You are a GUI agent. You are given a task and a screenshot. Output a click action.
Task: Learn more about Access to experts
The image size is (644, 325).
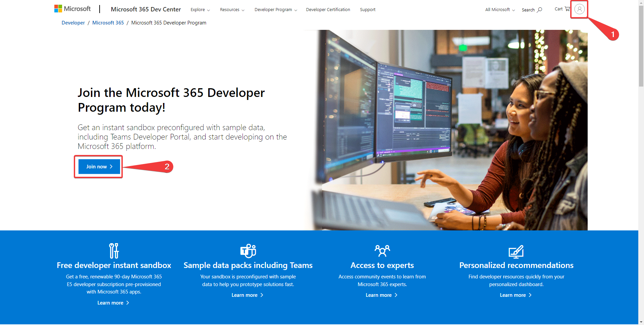click(381, 295)
